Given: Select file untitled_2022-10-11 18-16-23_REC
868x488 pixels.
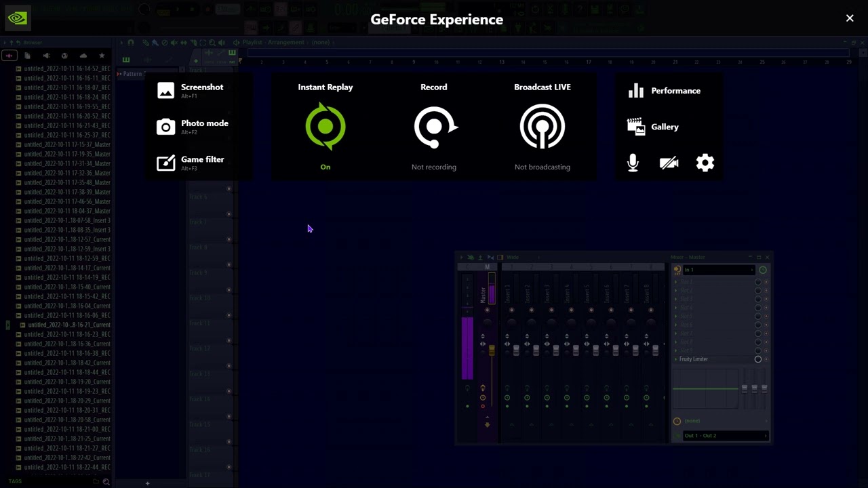Looking at the screenshot, I should click(x=63, y=334).
